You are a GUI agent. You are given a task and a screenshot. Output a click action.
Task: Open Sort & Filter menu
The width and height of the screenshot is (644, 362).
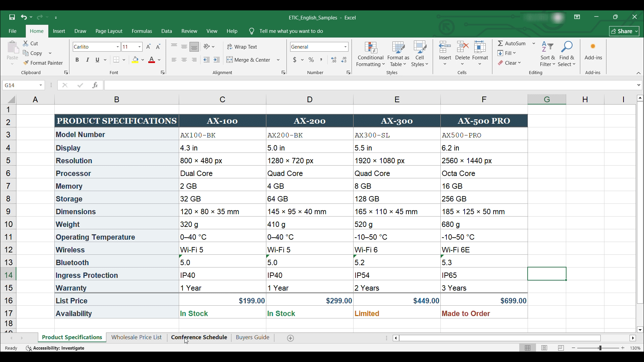[548, 54]
